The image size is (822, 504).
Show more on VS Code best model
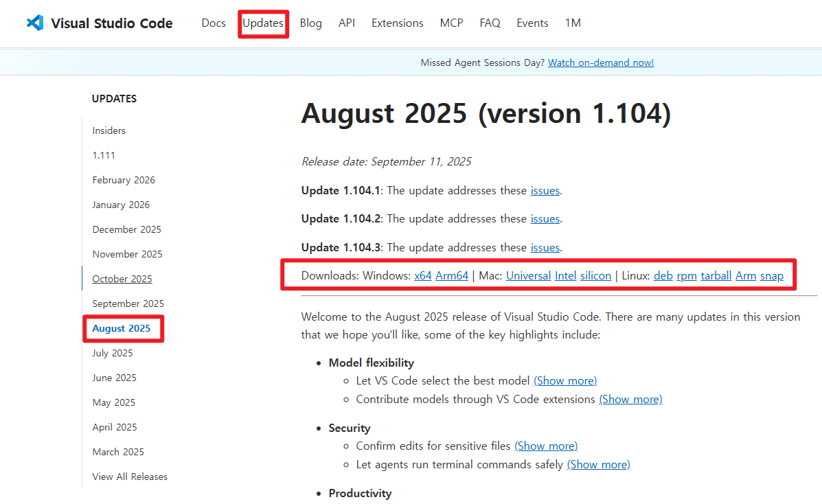point(565,381)
